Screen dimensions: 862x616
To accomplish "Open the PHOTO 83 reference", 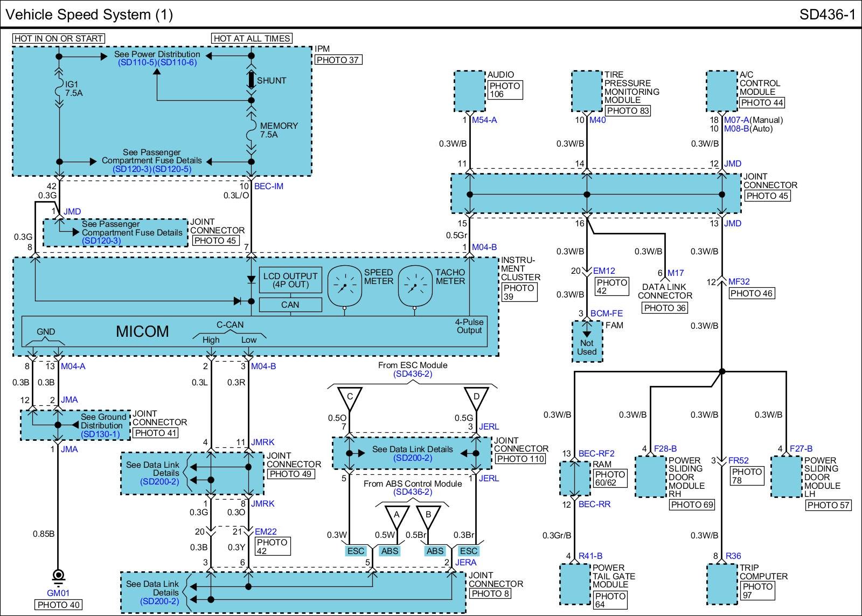I will (628, 111).
